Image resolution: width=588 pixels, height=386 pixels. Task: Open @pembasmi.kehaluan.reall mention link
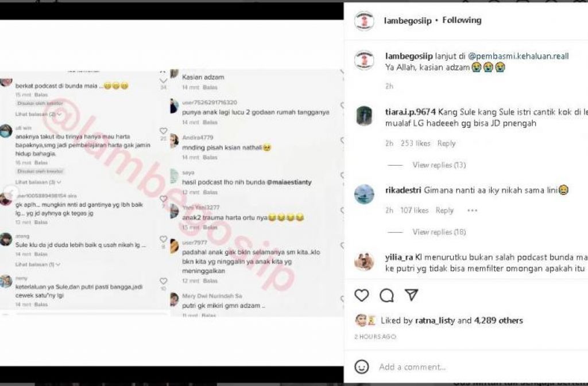point(519,56)
